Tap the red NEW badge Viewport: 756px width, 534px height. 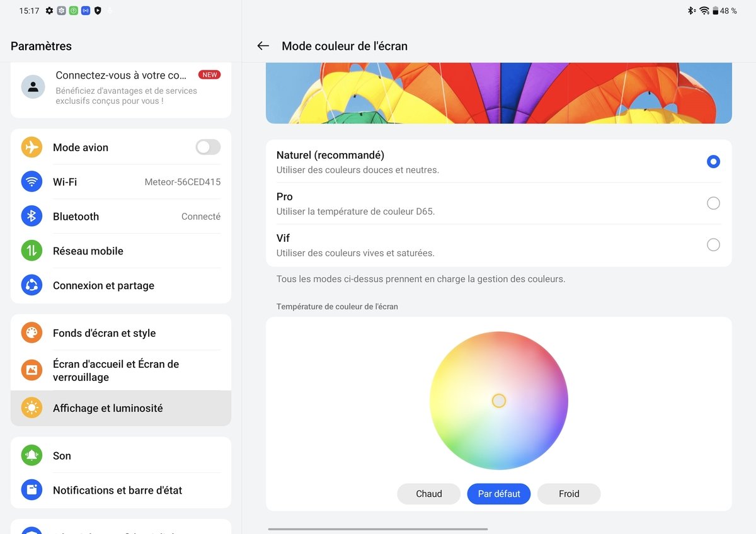pos(209,74)
